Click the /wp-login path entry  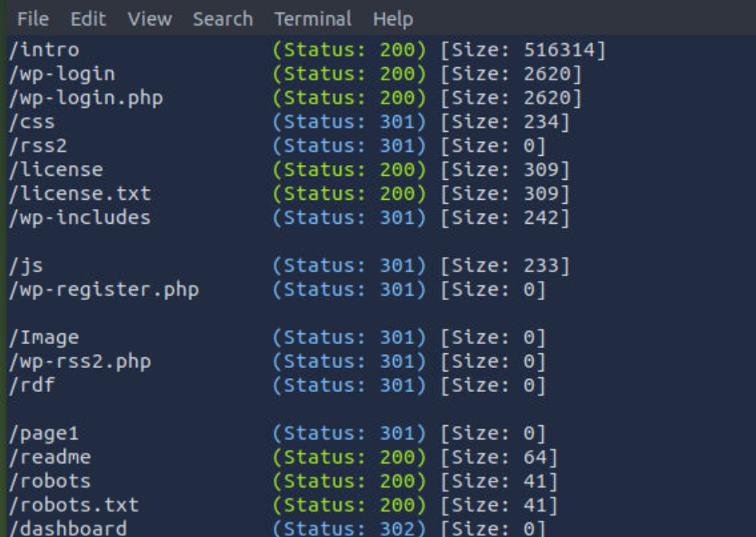(x=62, y=74)
